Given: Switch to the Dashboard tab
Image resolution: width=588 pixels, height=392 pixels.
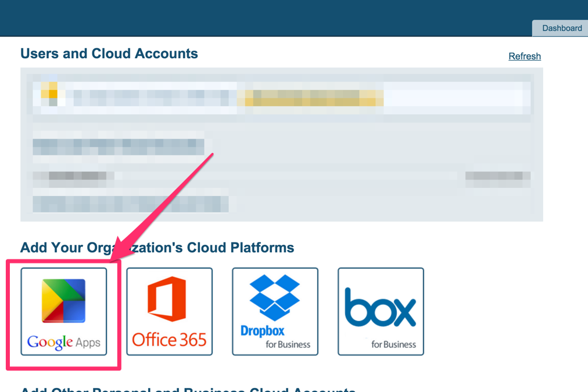Looking at the screenshot, I should 561,28.
